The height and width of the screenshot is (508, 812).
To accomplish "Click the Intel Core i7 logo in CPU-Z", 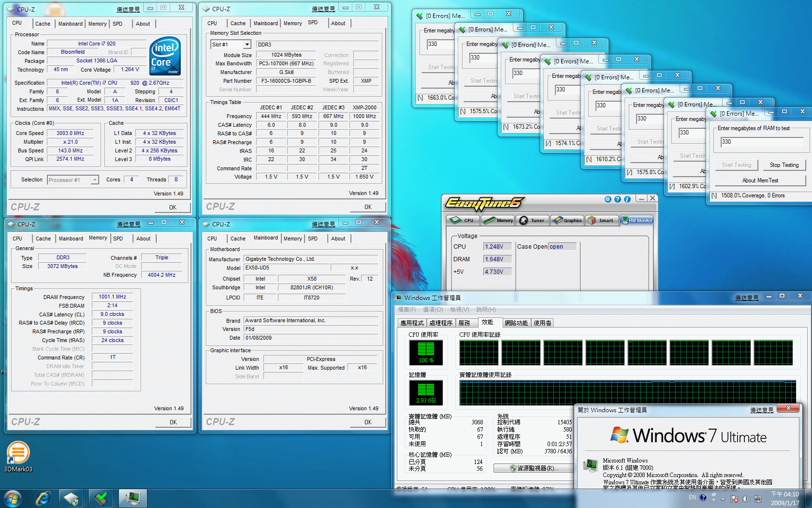I will pyautogui.click(x=165, y=56).
